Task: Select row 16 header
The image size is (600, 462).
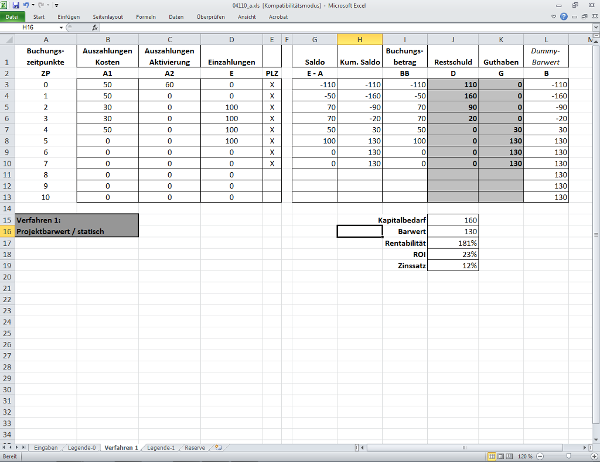Action: point(7,230)
